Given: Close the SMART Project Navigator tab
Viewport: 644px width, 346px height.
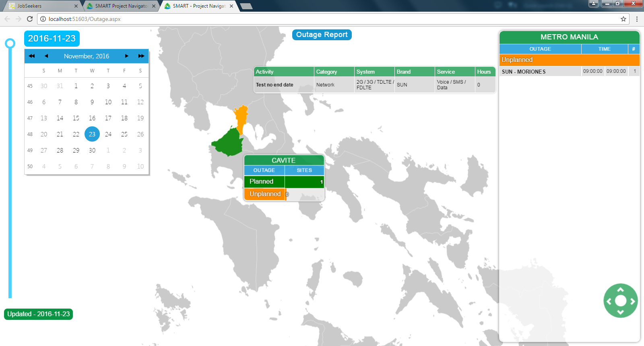Looking at the screenshot, I should (154, 6).
